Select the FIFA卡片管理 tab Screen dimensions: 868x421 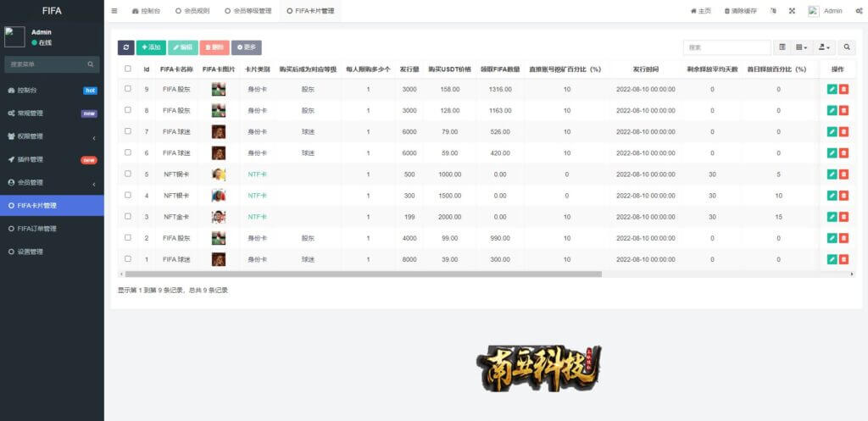(x=310, y=11)
